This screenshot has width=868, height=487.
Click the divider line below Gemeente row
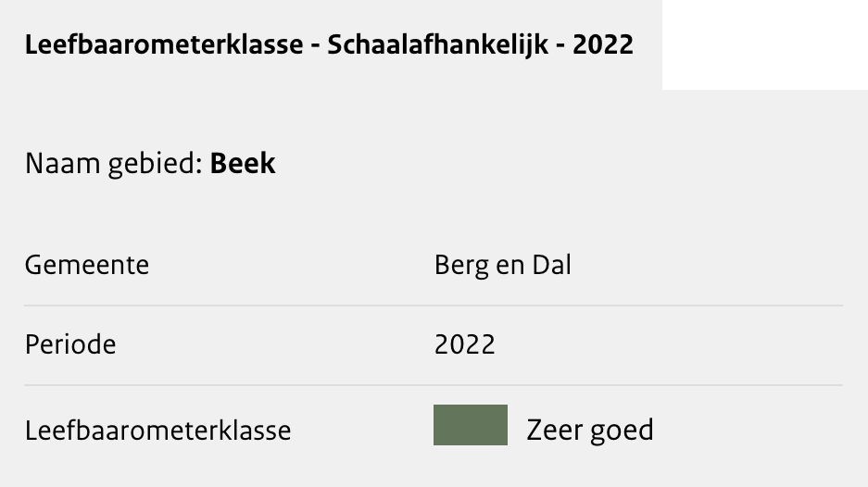(434, 306)
